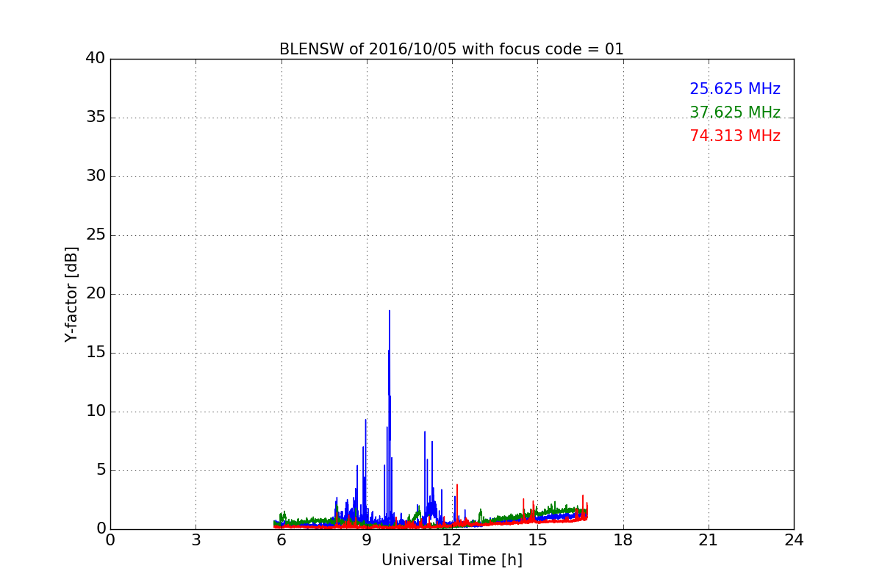Click x-axis tick label '18'
Viewport: 882px width, 588px height.
tap(623, 540)
